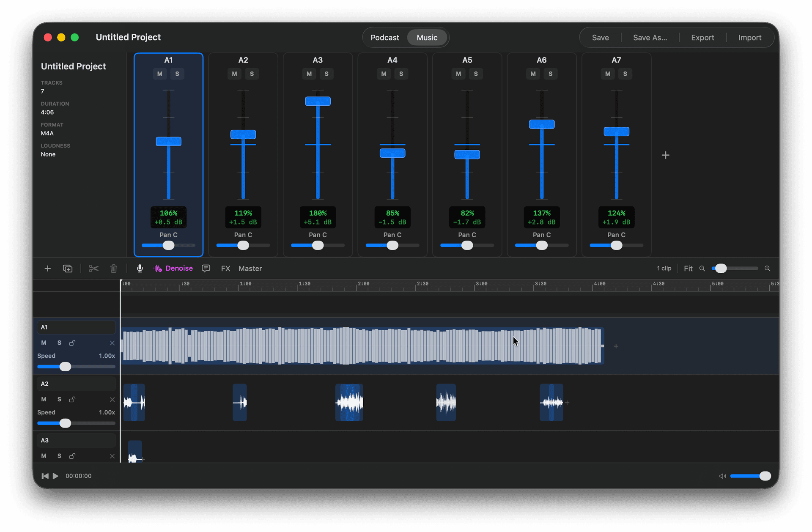The width and height of the screenshot is (812, 532).
Task: Click the zoom in magnifier icon
Action: (x=767, y=269)
